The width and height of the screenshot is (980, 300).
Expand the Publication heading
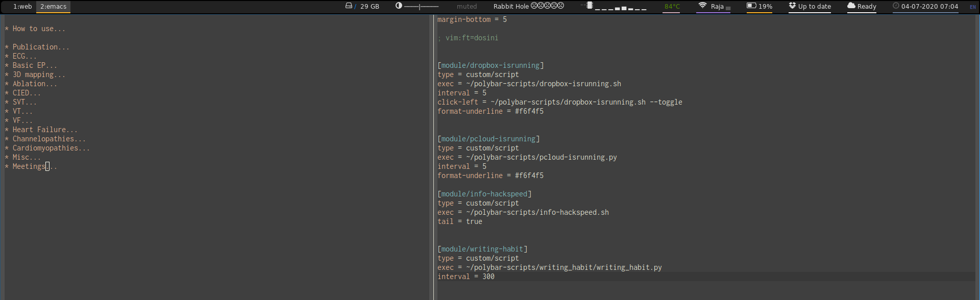[40, 47]
